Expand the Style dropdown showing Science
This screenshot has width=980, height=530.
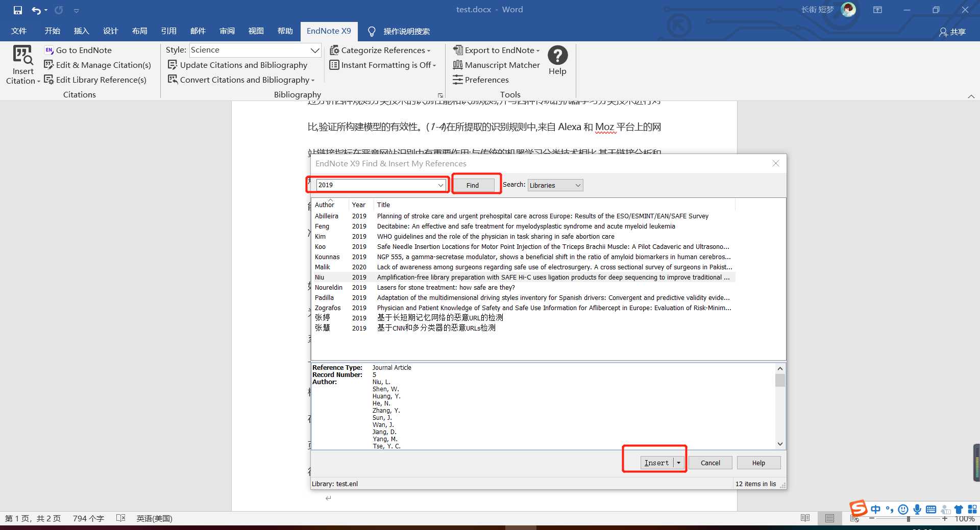[x=315, y=50]
